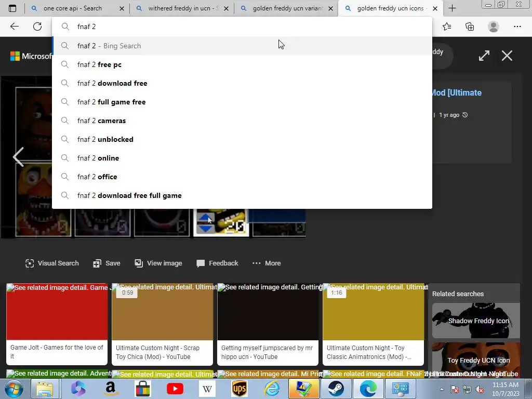Image resolution: width=532 pixels, height=399 pixels.
Task: Launch Amazon from the taskbar
Action: click(110, 389)
